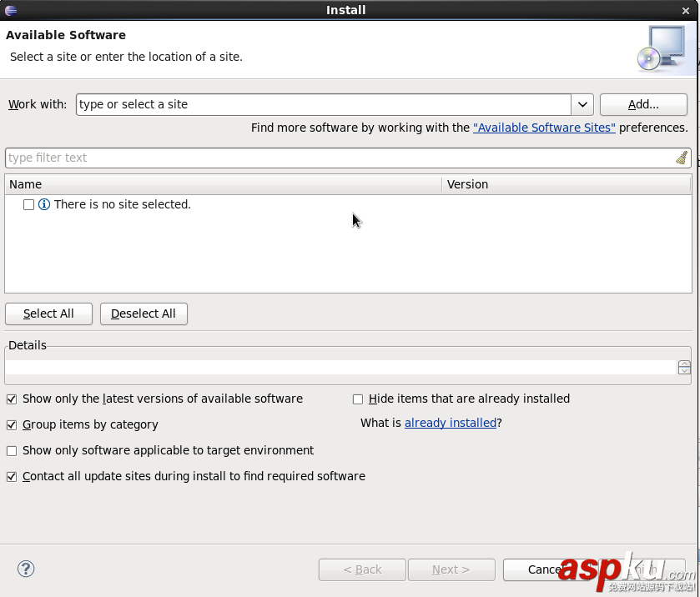Close the Install dialog
This screenshot has width=700, height=597.
point(686,11)
